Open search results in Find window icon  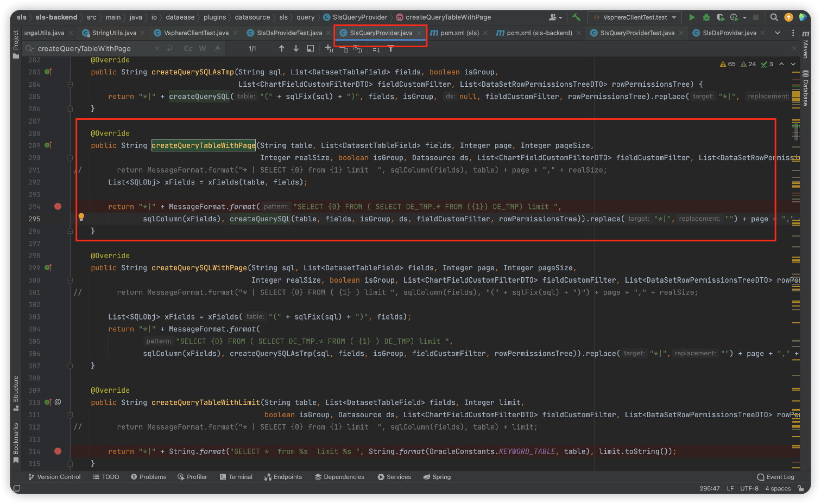[x=311, y=48]
